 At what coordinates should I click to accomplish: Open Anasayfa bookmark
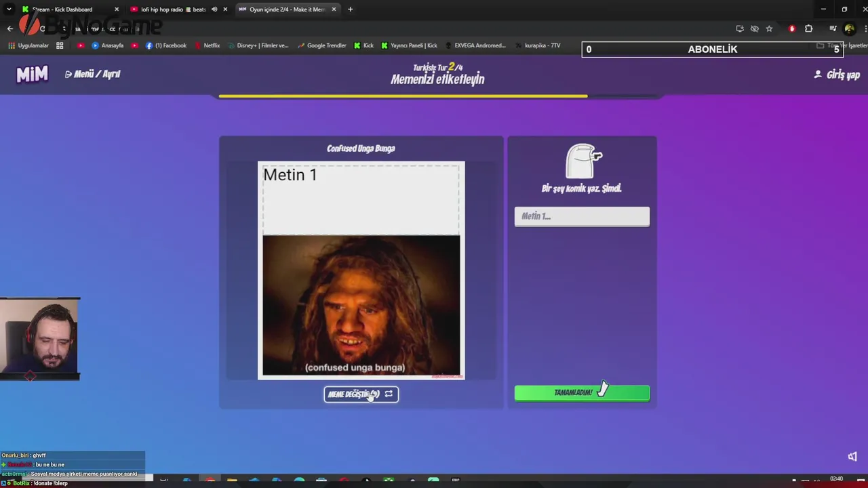pos(107,45)
